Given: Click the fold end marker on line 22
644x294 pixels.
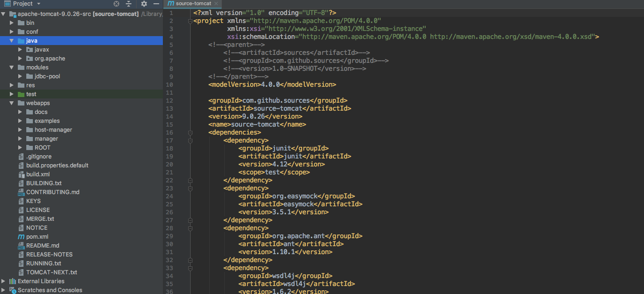Looking at the screenshot, I should tap(190, 181).
